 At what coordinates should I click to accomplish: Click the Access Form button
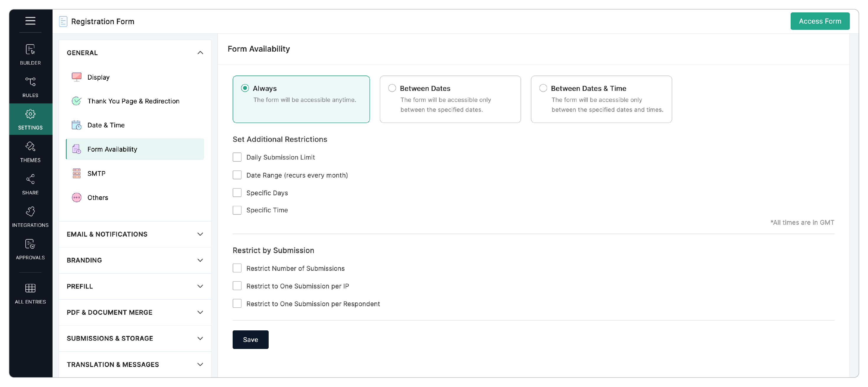(820, 21)
